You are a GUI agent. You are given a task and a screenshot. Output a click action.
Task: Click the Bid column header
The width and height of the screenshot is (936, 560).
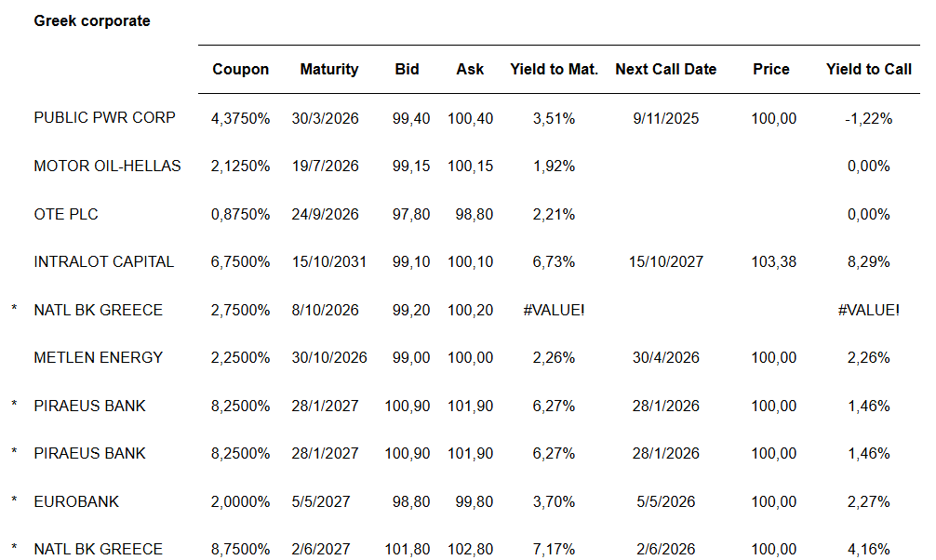(x=407, y=69)
